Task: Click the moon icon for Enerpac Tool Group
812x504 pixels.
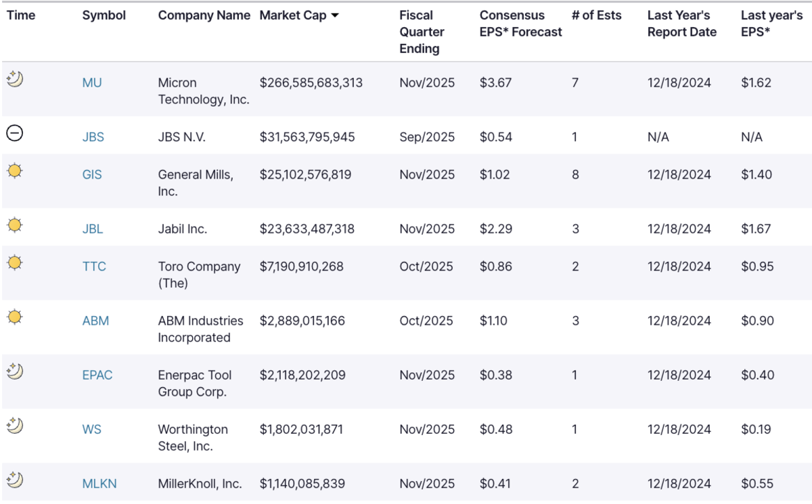Action: click(x=15, y=371)
